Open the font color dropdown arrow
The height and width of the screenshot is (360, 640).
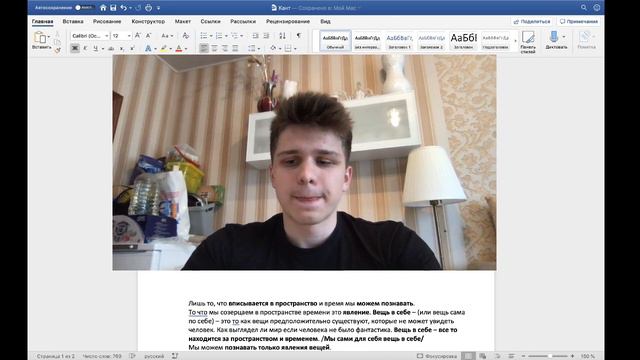pos(186,49)
